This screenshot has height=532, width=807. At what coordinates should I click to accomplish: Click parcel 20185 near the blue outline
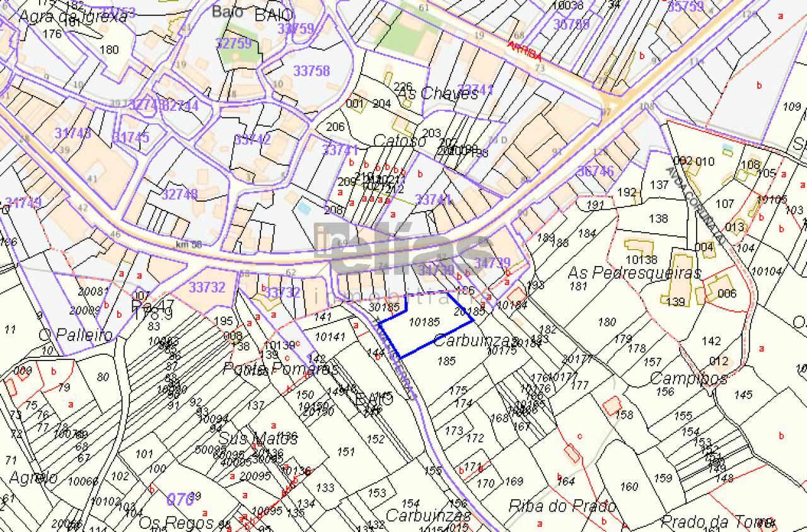click(x=470, y=311)
